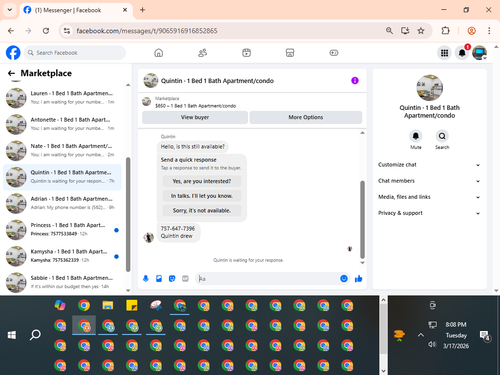Open Lauren's apartment conversation

(x=62, y=98)
